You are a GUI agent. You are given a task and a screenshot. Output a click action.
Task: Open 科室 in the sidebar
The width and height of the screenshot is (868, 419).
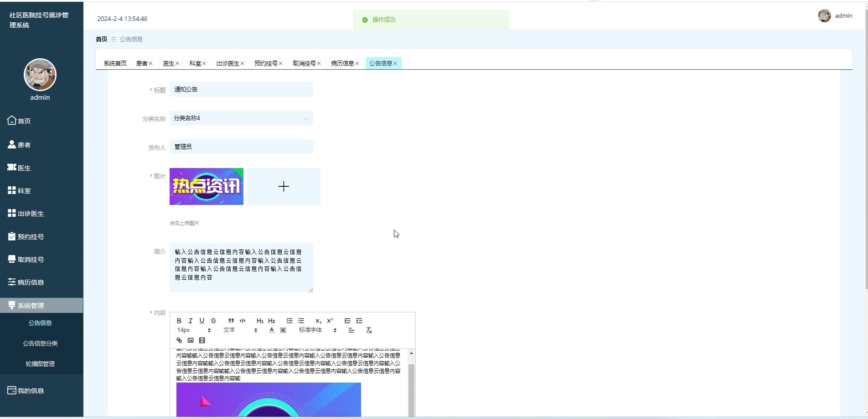41,190
